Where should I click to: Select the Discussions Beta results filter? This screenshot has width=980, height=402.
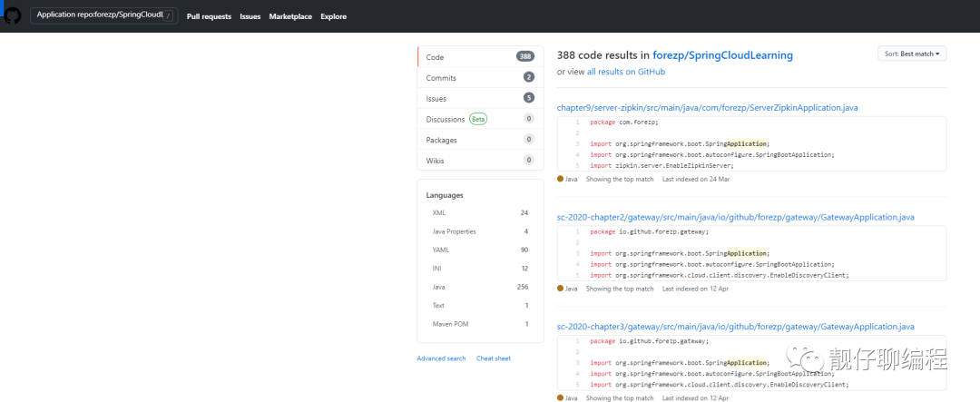[480, 119]
